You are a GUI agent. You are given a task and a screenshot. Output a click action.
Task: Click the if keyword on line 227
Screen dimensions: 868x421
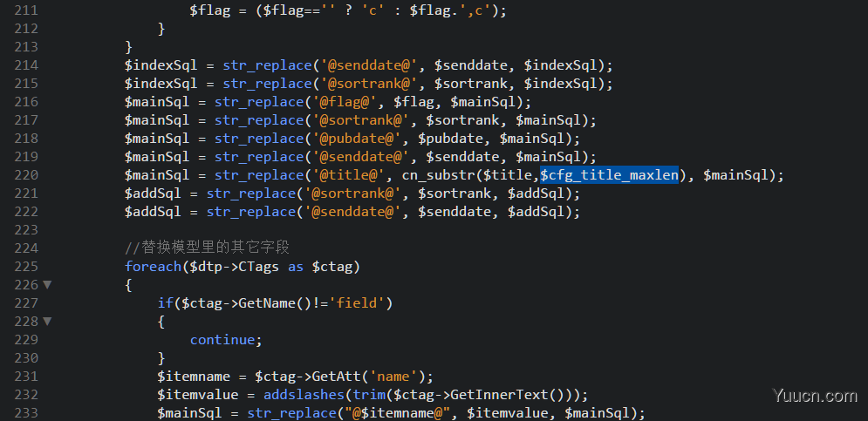166,303
